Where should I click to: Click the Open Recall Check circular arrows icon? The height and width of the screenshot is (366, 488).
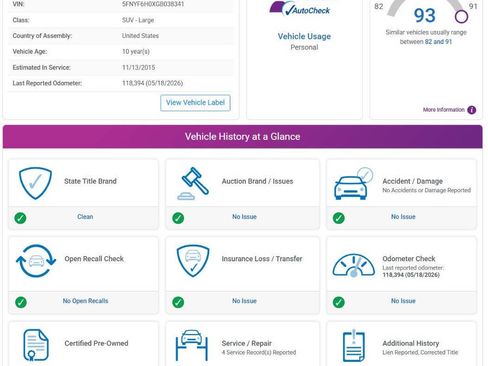click(36, 261)
